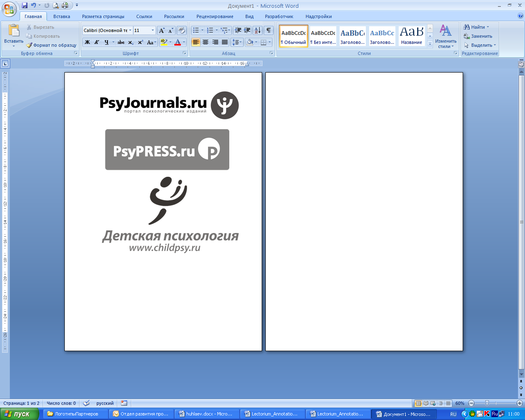Decrease font size with shrink icon
This screenshot has width=525, height=420.
pos(171,30)
